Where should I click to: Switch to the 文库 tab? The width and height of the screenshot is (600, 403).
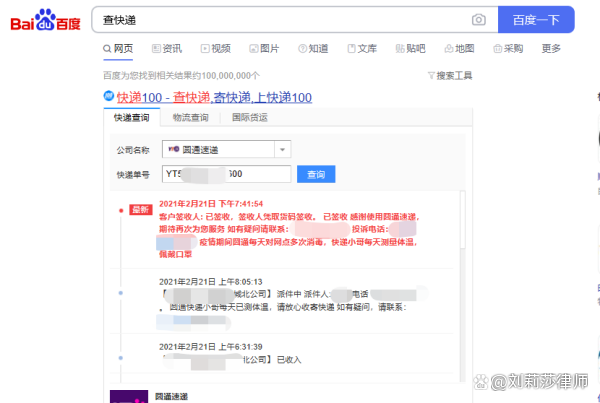(362, 49)
